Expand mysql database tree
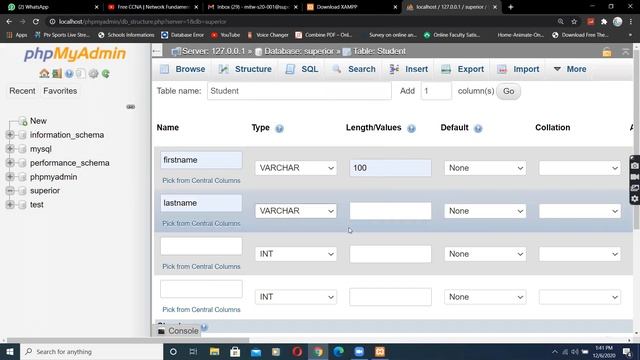The height and width of the screenshot is (360, 640). pos(10,149)
